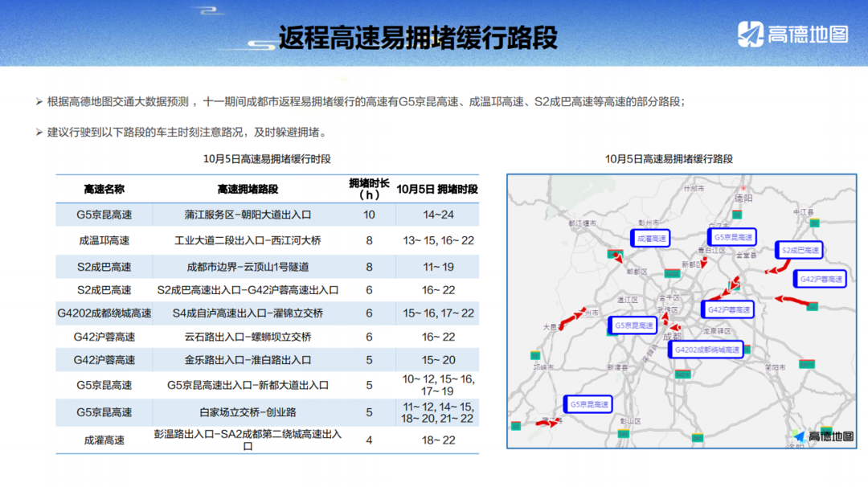Click the 拥堵时长(h) column header
The height and width of the screenshot is (487, 868).
click(369, 189)
